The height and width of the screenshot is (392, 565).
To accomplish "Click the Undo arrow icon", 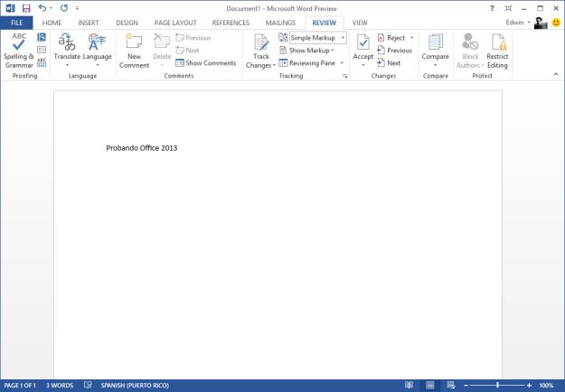I will (42, 8).
